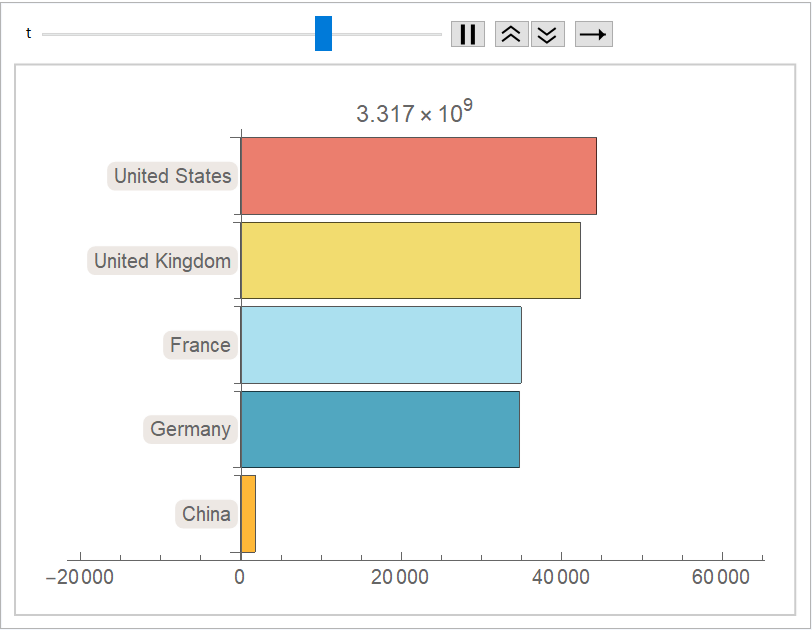Click the France category label

pos(200,345)
